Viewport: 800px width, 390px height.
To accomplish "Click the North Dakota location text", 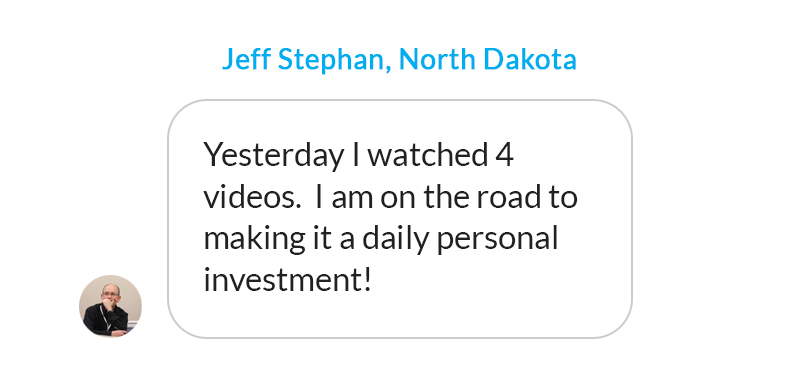I will pos(488,59).
